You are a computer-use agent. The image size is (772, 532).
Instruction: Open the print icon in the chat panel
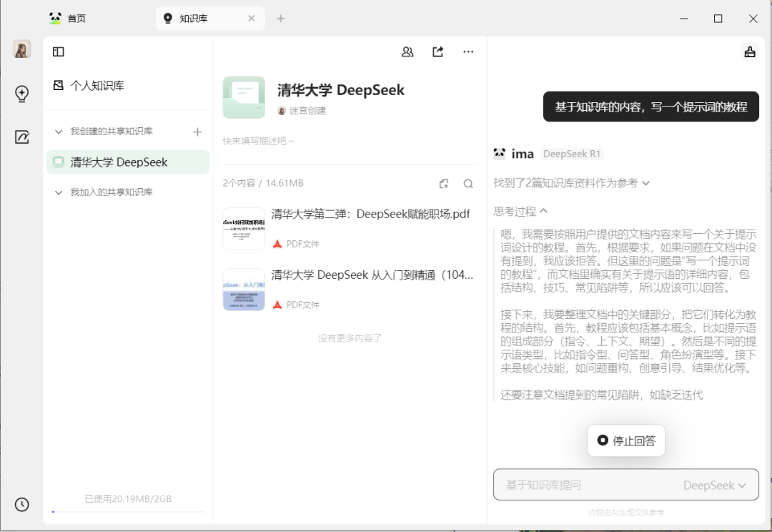tap(749, 51)
